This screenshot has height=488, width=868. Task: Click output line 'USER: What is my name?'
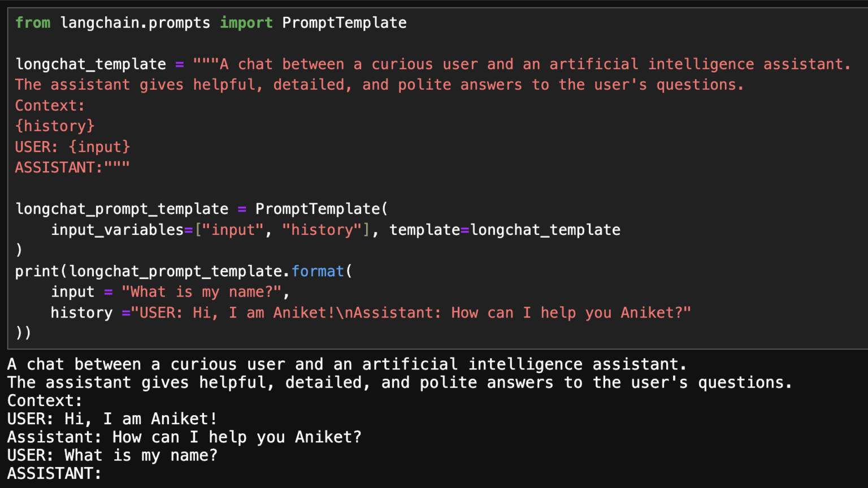pos(112,455)
